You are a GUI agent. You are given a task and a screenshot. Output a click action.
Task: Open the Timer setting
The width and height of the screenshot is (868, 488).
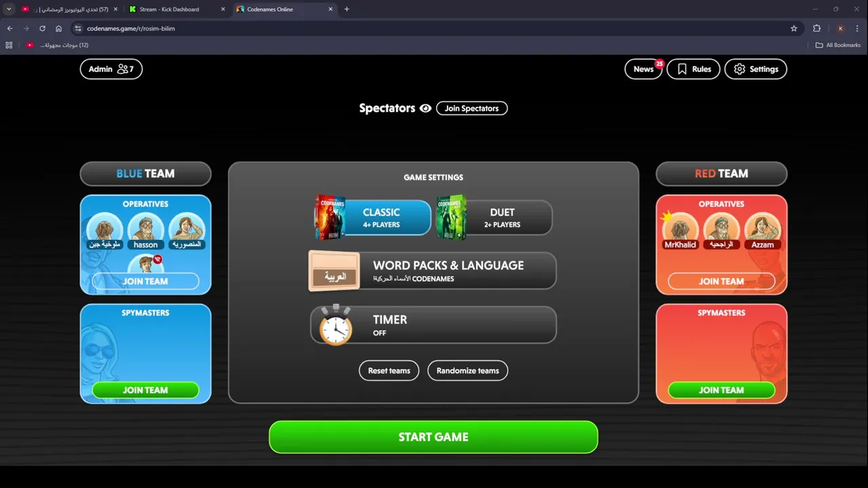click(433, 325)
